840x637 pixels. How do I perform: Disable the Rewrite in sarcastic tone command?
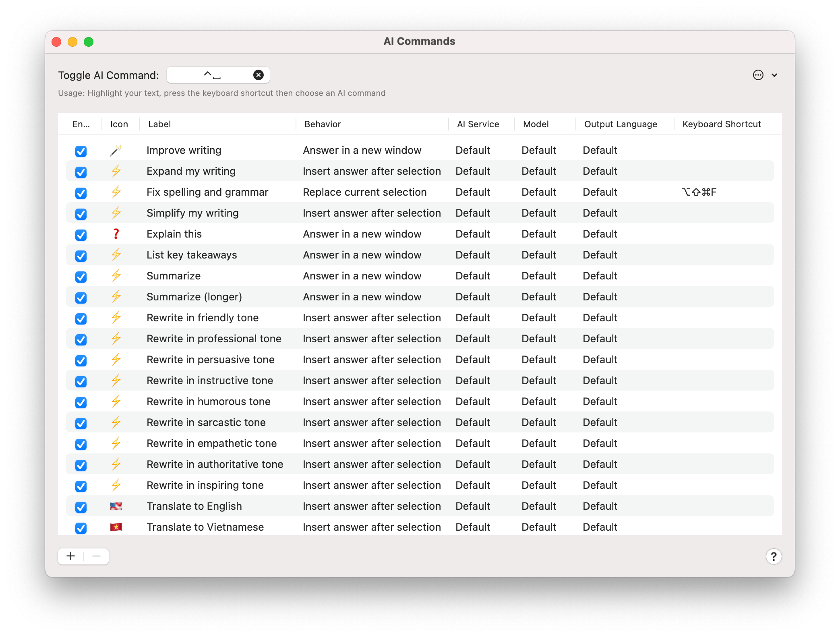point(81,423)
